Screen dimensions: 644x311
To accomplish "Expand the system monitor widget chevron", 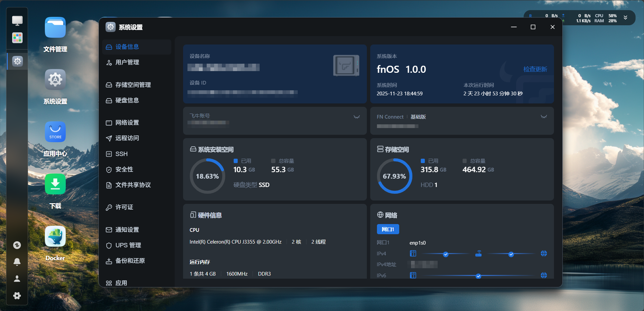I will click(625, 18).
